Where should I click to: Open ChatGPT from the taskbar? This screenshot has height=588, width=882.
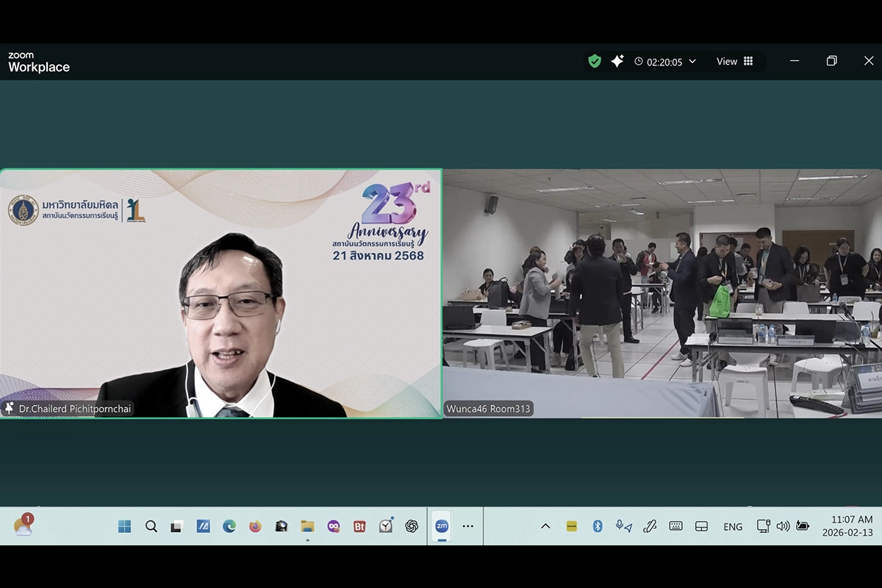(x=412, y=526)
